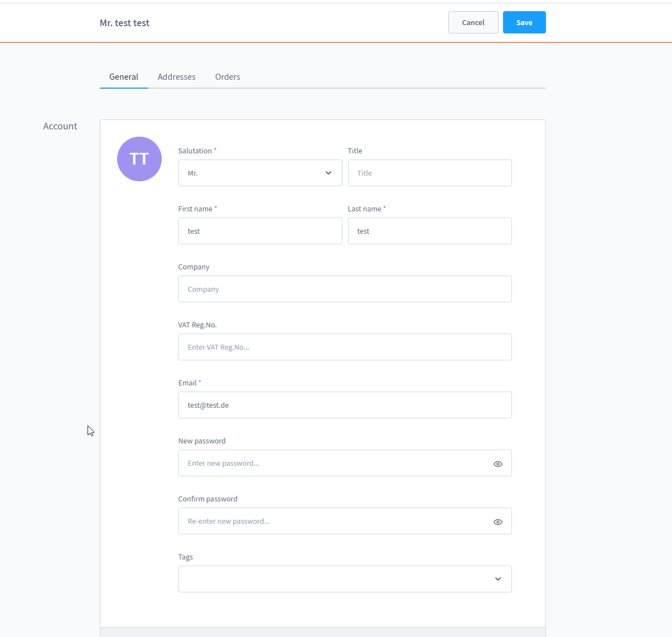672x637 pixels.
Task: Click the TT customer avatar circle
Action: click(x=139, y=159)
